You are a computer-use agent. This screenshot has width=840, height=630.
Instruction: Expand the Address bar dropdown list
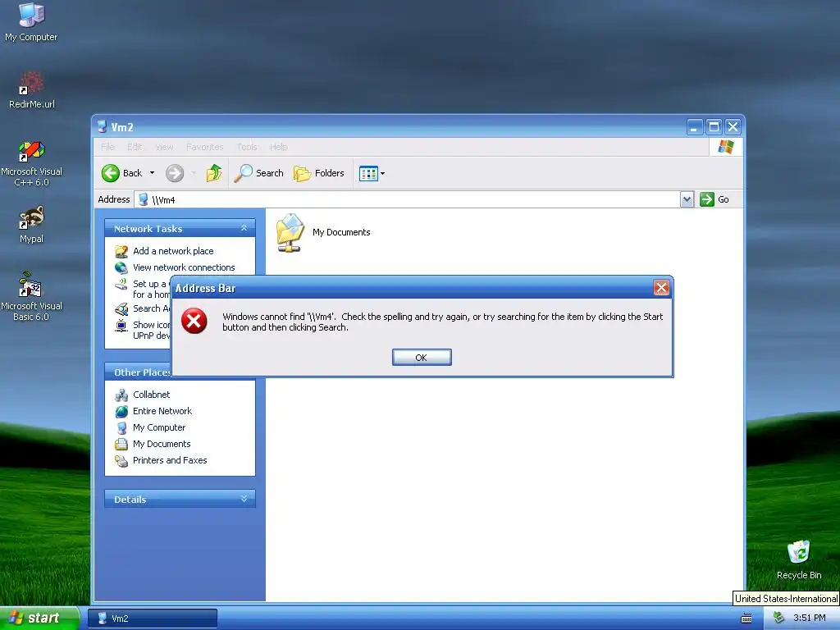coord(687,200)
